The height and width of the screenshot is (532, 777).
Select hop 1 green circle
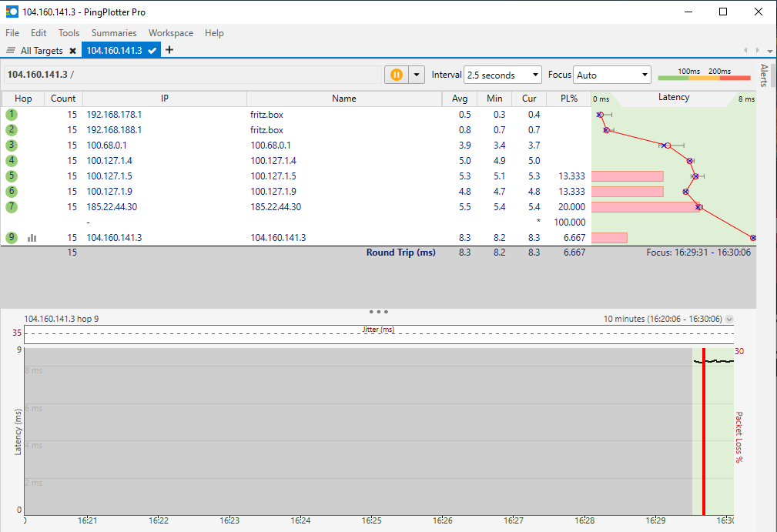click(12, 115)
